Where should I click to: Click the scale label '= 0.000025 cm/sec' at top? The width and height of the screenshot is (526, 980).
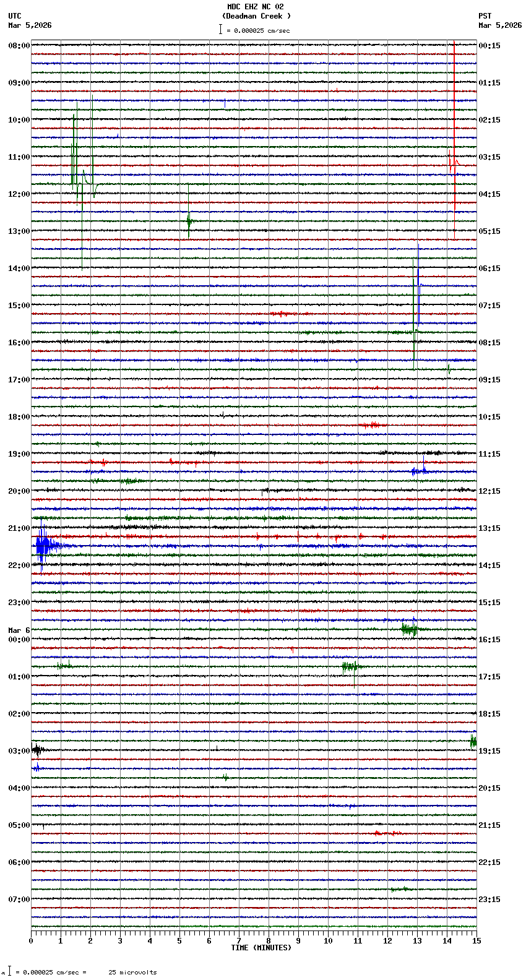coord(258,30)
